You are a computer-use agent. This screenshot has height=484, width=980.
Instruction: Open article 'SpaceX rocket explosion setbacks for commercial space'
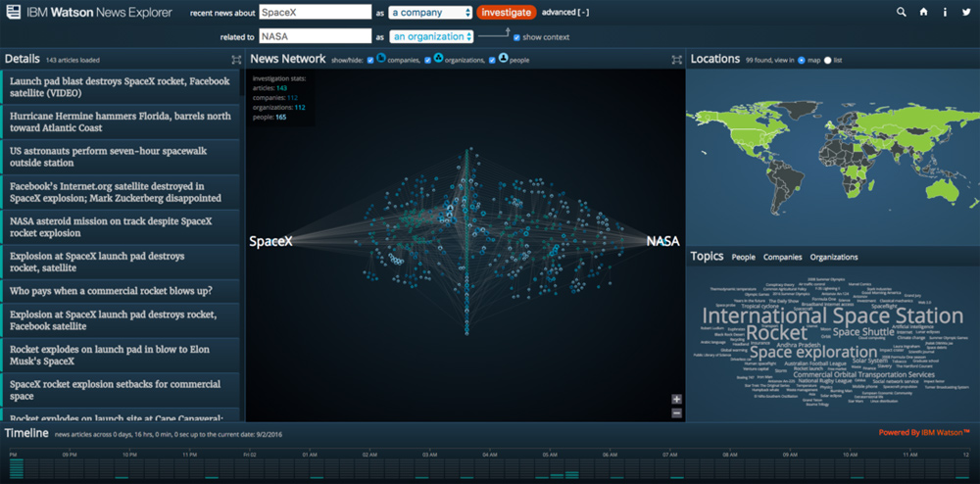pos(120,390)
